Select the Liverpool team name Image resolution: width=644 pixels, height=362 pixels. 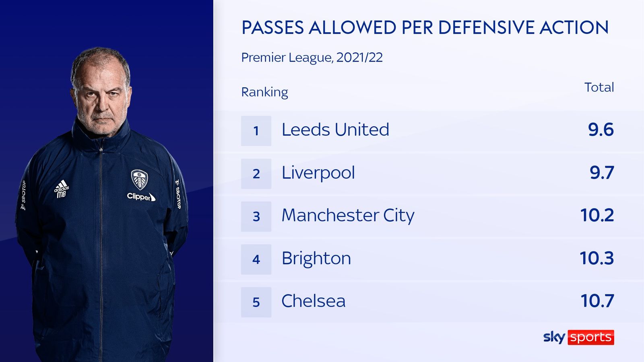click(318, 173)
